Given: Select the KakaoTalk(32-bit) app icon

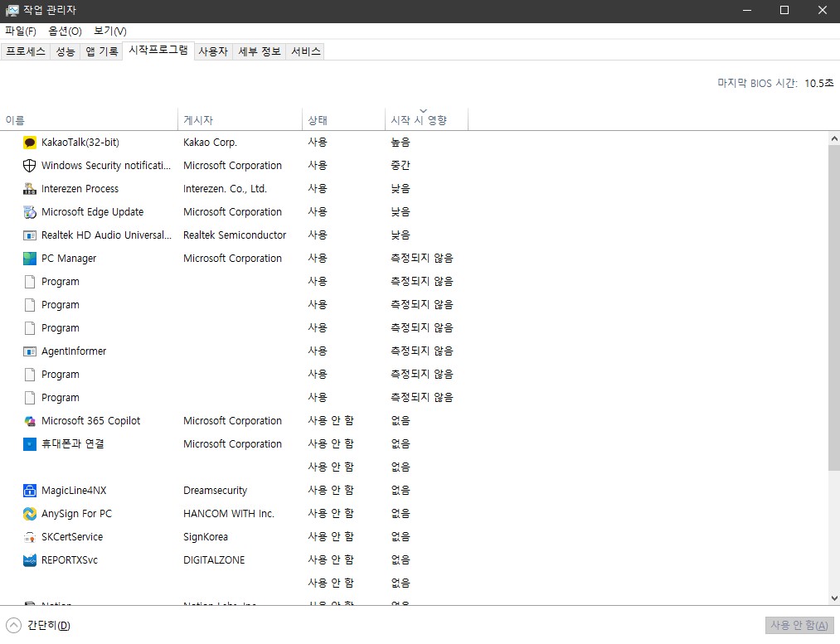Looking at the screenshot, I should 29,142.
